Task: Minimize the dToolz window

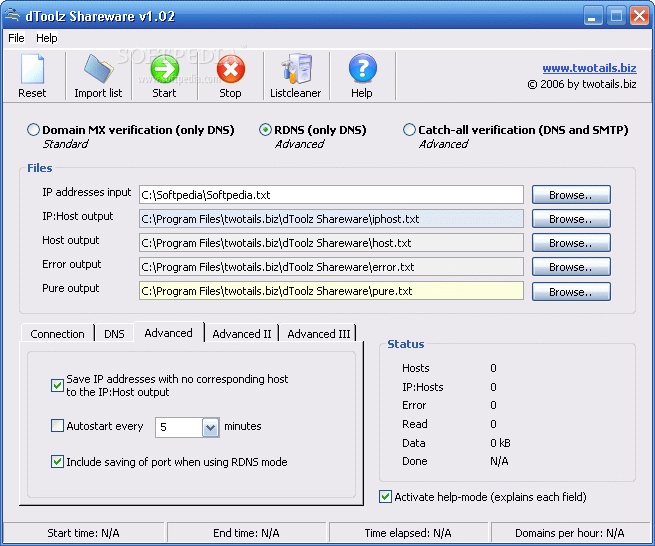Action: click(x=593, y=16)
